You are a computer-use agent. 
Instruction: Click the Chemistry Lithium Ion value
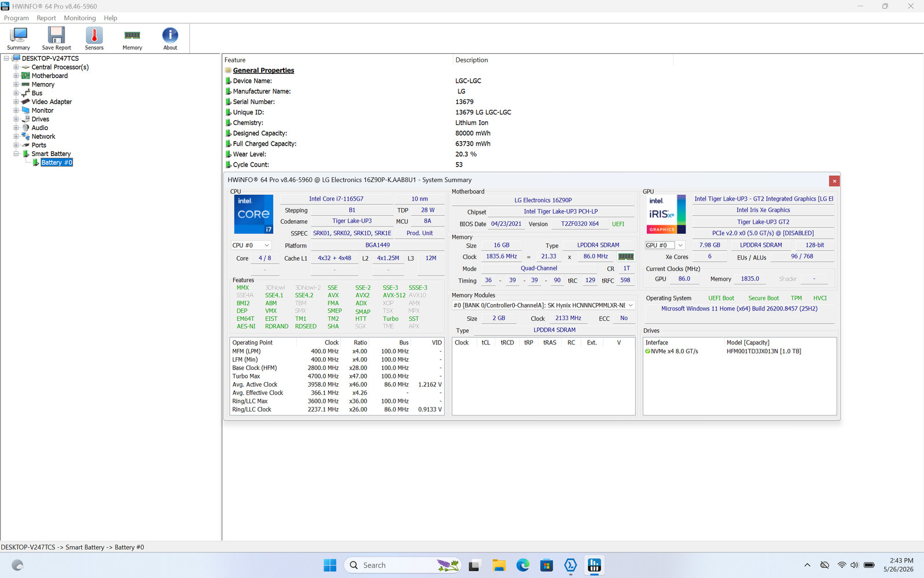click(x=472, y=123)
